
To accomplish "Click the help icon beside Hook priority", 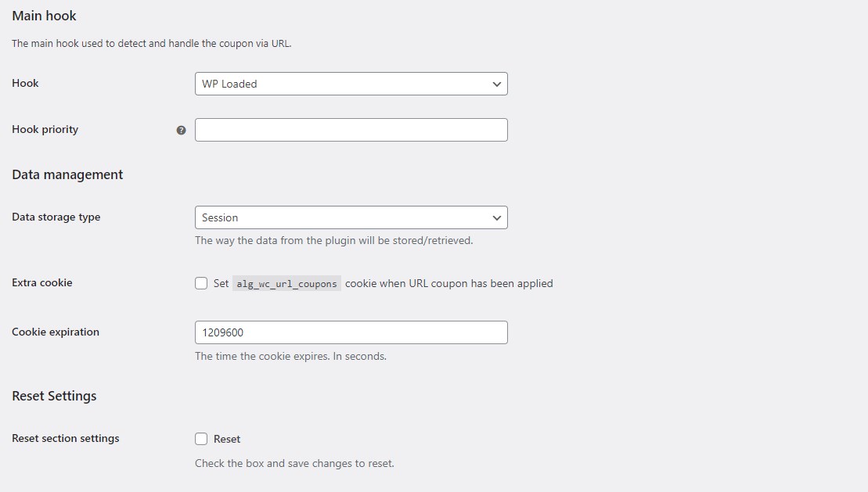I will pos(181,129).
